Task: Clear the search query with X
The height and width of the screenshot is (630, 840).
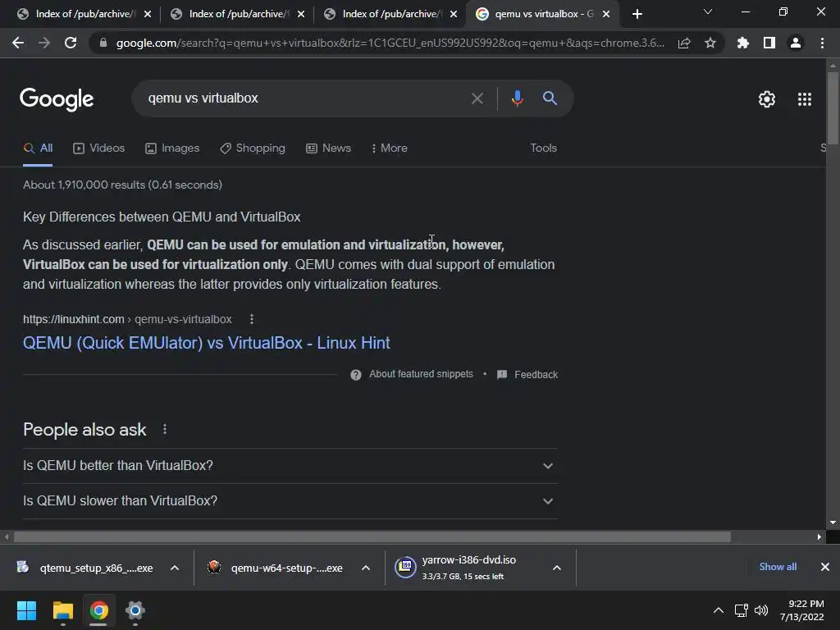Action: [477, 98]
